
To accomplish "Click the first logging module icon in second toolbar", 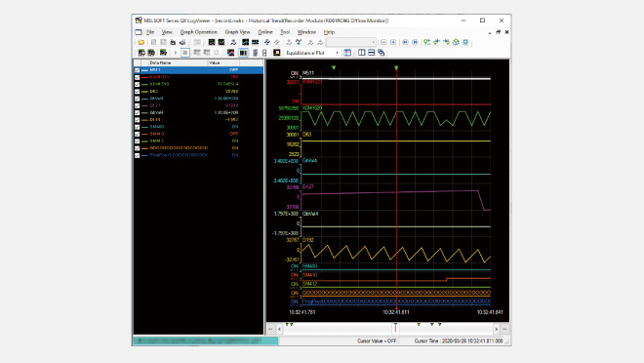I will (141, 53).
